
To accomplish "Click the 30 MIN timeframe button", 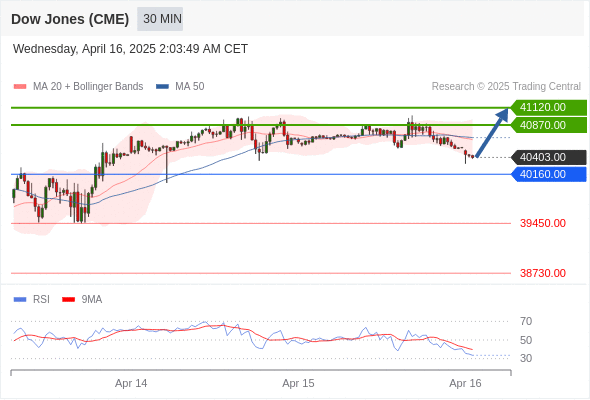I will coord(160,19).
